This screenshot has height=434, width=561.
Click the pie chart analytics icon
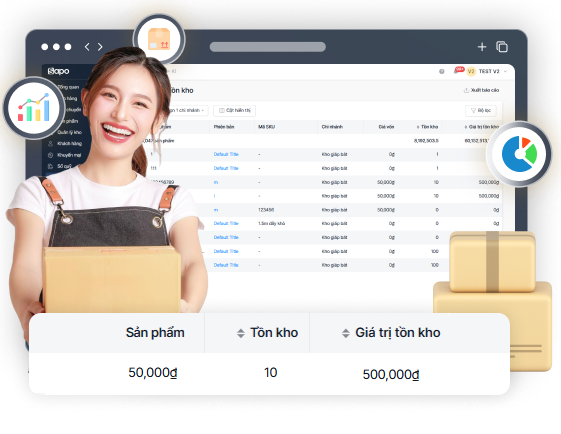(519, 154)
